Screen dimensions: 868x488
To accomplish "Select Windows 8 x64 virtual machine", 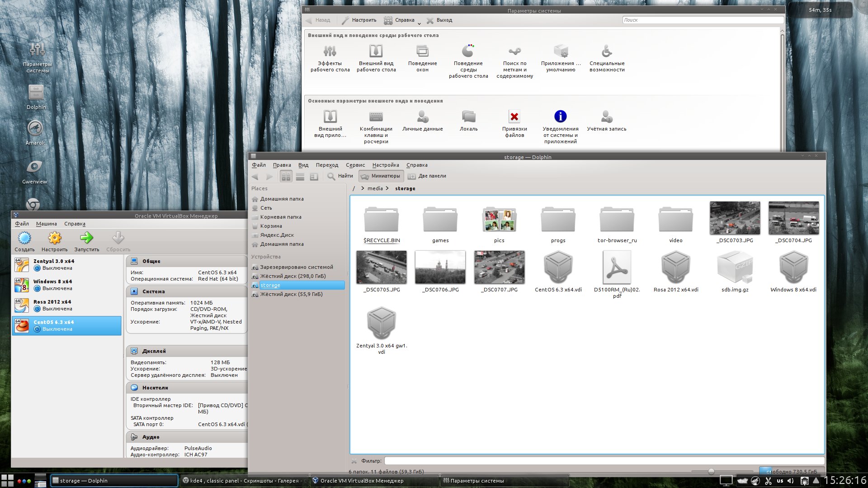I will point(67,285).
